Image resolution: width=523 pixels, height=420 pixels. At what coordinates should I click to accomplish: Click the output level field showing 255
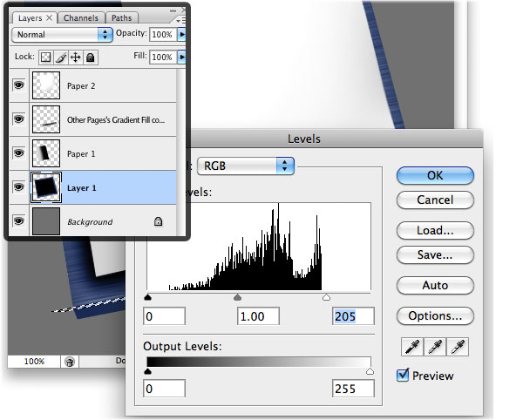click(353, 389)
